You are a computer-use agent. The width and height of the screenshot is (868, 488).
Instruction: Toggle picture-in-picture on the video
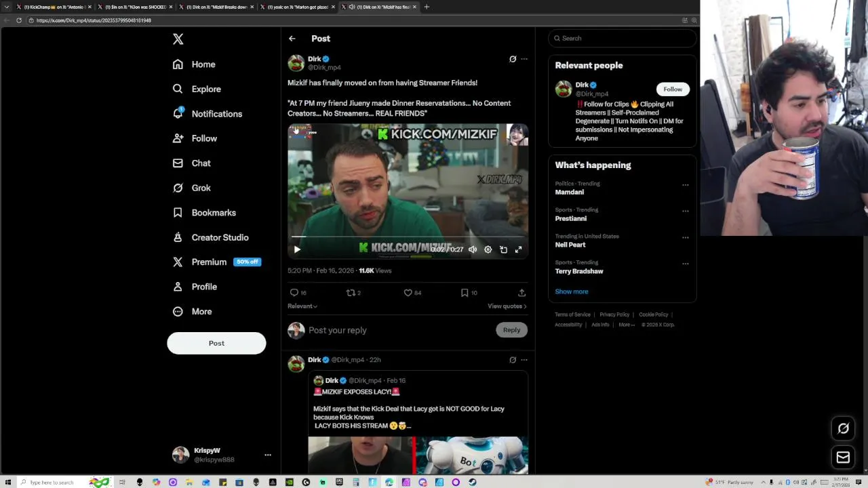pos(503,249)
